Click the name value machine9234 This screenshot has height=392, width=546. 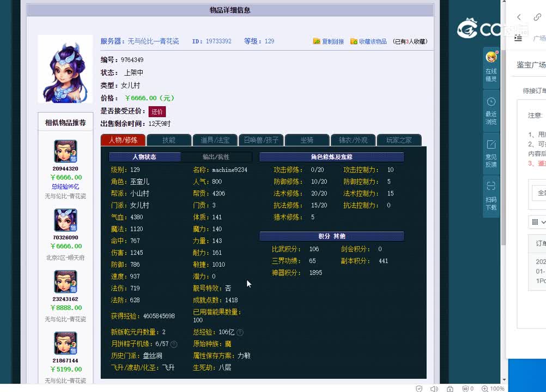pyautogui.click(x=230, y=170)
